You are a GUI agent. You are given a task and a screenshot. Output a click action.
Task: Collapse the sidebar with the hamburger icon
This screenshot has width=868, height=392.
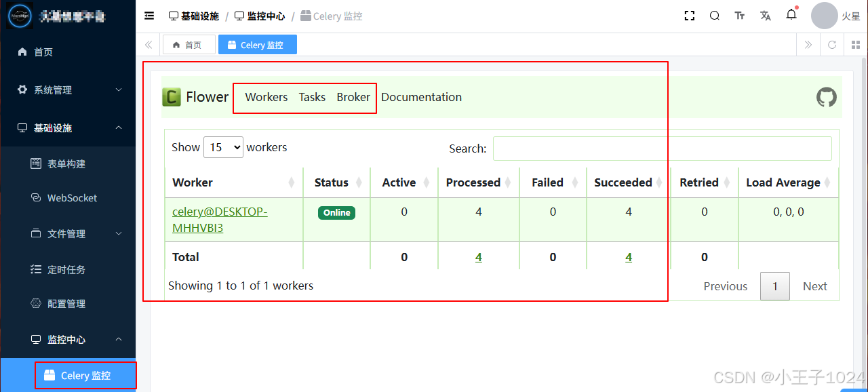[149, 16]
